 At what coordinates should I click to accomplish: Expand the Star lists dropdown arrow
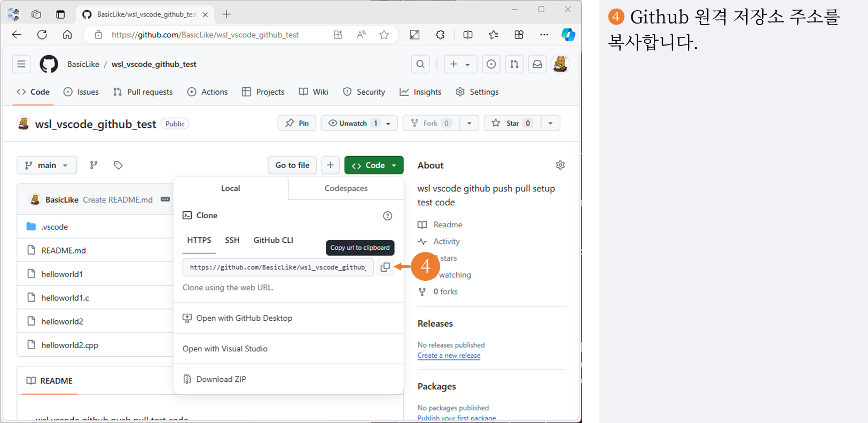tap(550, 124)
